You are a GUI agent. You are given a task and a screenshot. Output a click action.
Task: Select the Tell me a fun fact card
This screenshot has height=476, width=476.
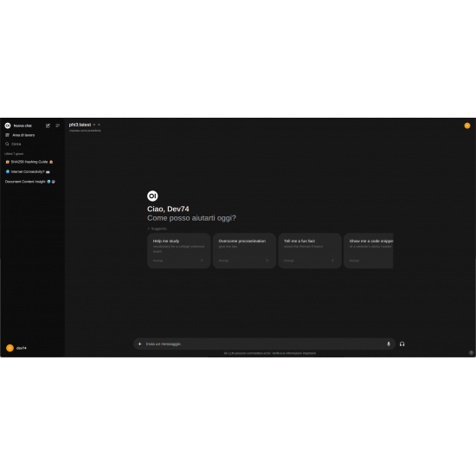click(310, 251)
